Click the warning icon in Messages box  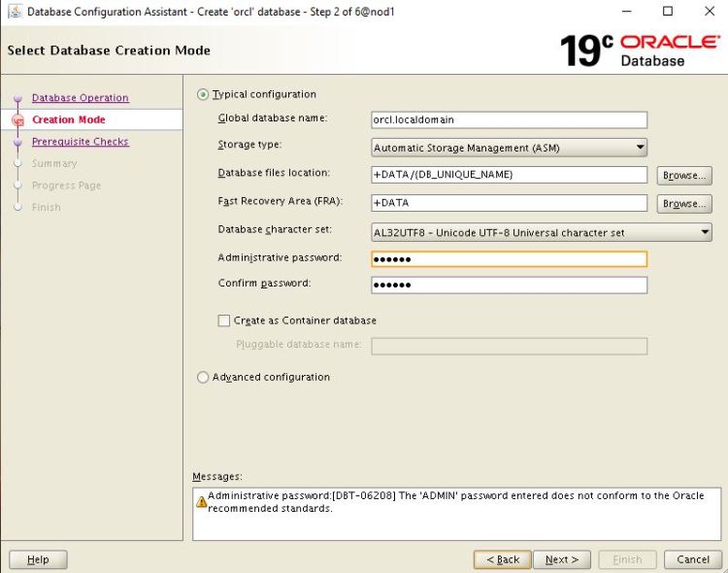pos(201,502)
